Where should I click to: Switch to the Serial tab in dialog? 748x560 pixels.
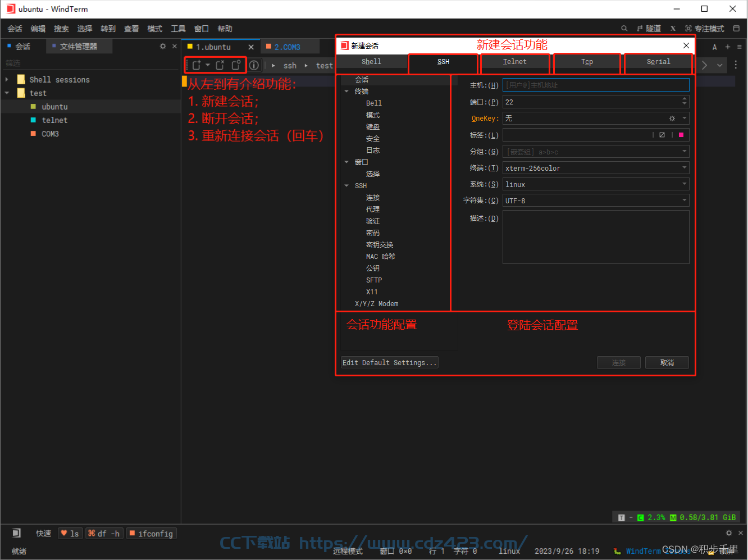point(658,62)
